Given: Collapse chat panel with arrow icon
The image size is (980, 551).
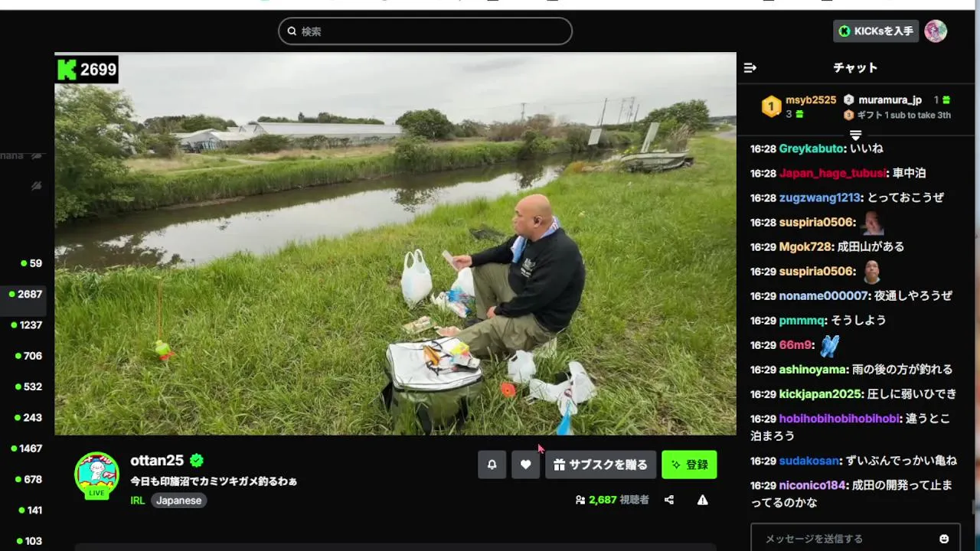Looking at the screenshot, I should [750, 67].
